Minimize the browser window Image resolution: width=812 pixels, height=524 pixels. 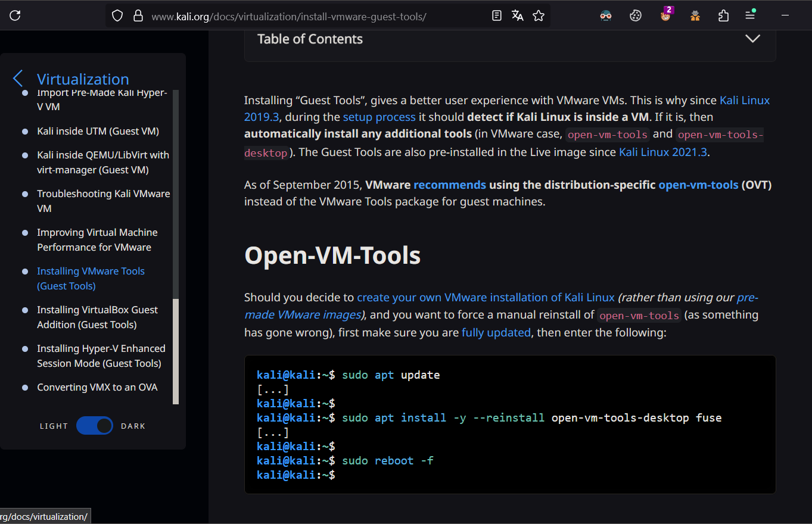[x=785, y=15]
